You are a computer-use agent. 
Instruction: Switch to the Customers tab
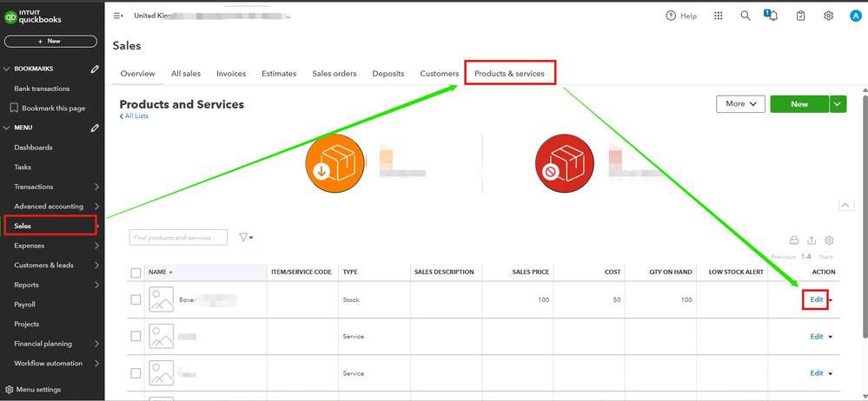(440, 74)
